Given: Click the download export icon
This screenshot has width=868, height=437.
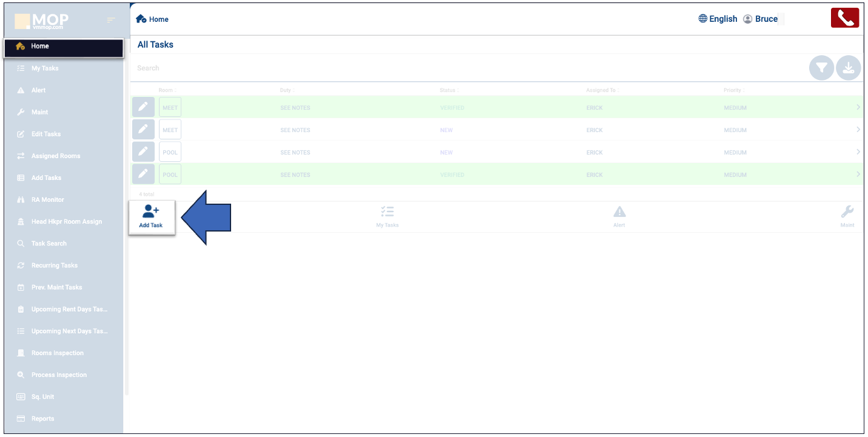Looking at the screenshot, I should [848, 68].
